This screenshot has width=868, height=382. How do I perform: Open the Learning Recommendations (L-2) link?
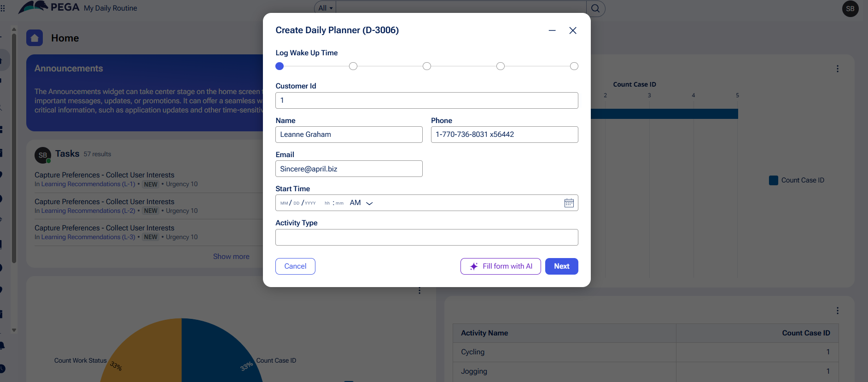click(x=88, y=211)
